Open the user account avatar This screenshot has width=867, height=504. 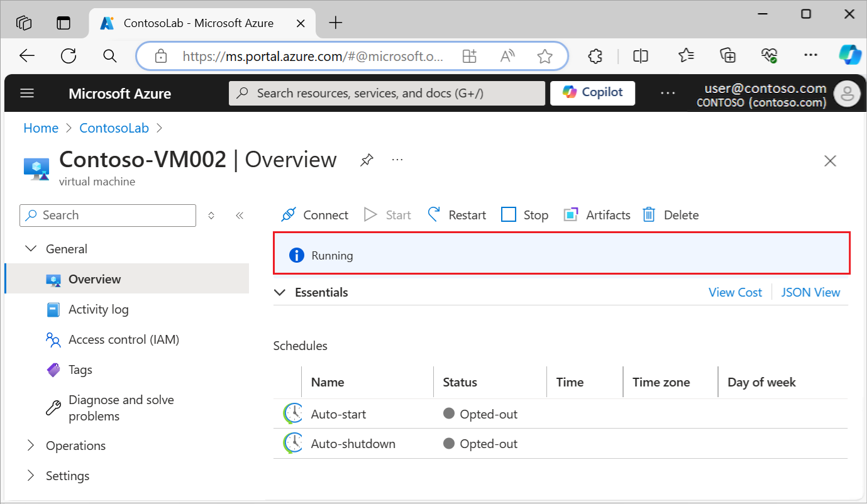pos(846,94)
